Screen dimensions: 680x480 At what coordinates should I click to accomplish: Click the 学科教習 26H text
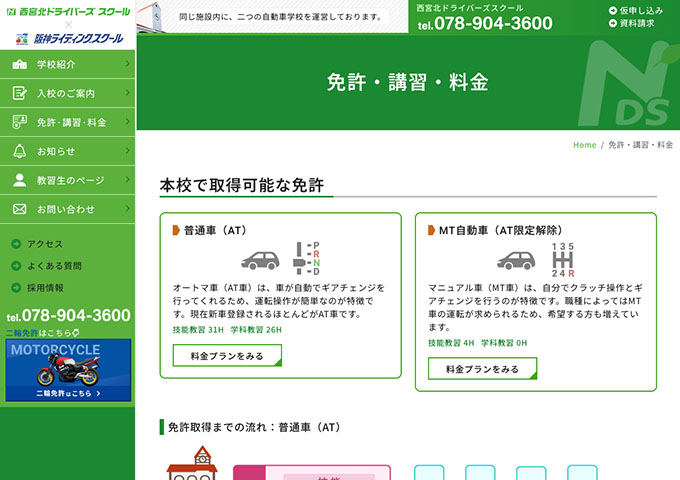click(256, 330)
